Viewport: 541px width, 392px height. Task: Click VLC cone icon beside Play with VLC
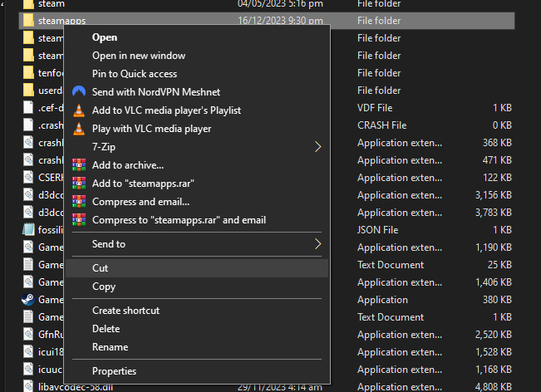pos(79,129)
